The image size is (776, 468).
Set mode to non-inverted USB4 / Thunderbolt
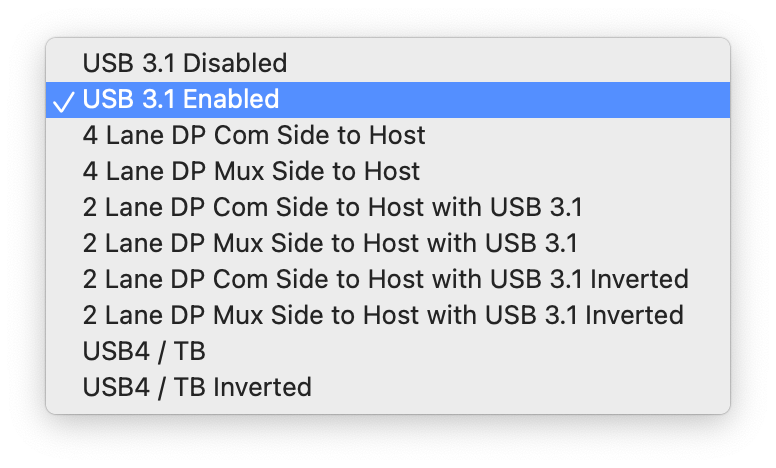pyautogui.click(x=144, y=351)
